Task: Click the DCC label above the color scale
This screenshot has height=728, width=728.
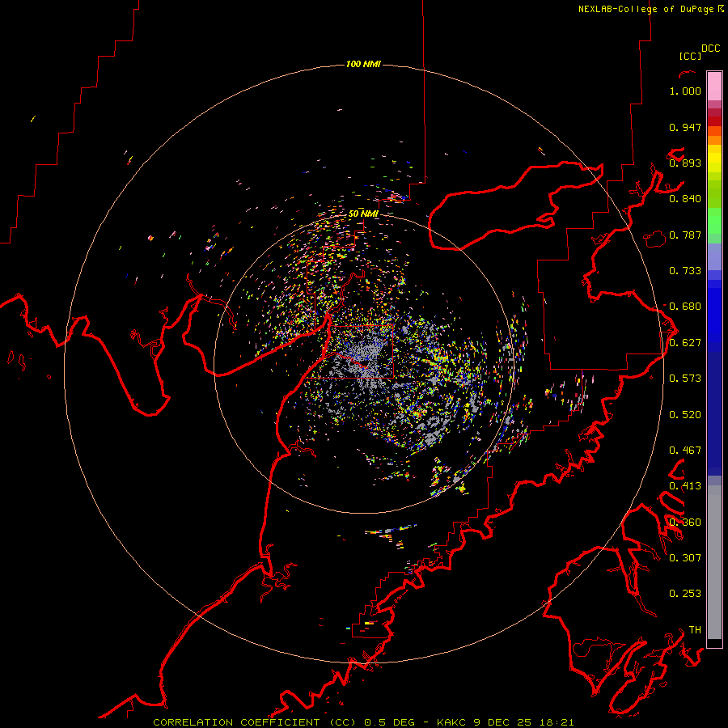Action: tap(710, 49)
